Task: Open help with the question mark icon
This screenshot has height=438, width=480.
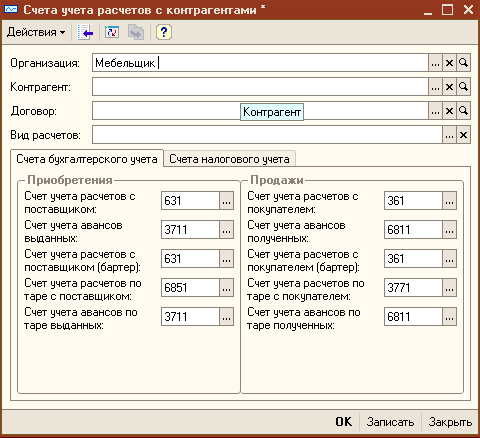Action: (164, 32)
